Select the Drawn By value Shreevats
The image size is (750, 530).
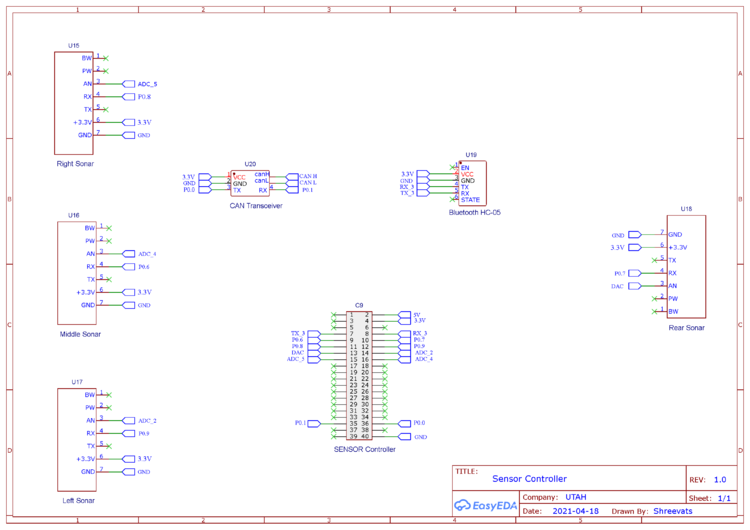coord(673,511)
